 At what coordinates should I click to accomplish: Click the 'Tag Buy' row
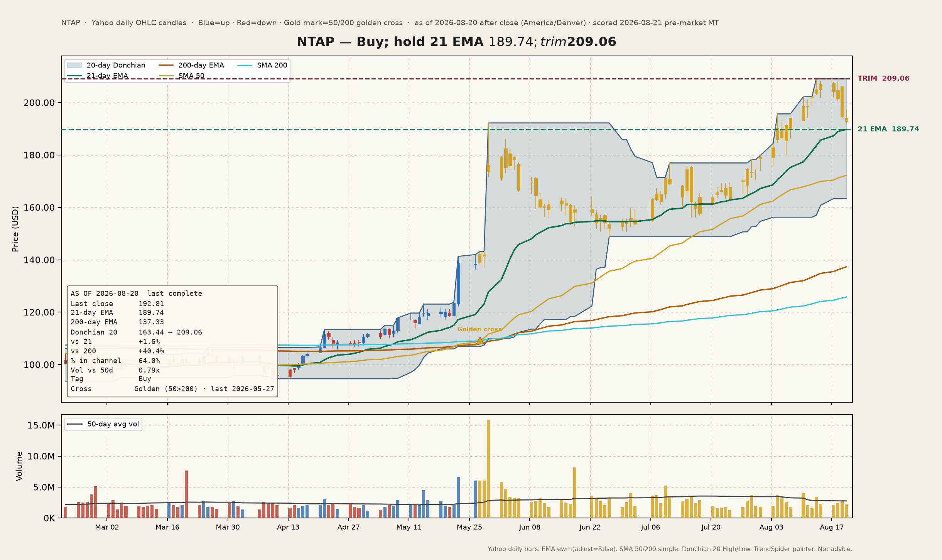point(111,379)
